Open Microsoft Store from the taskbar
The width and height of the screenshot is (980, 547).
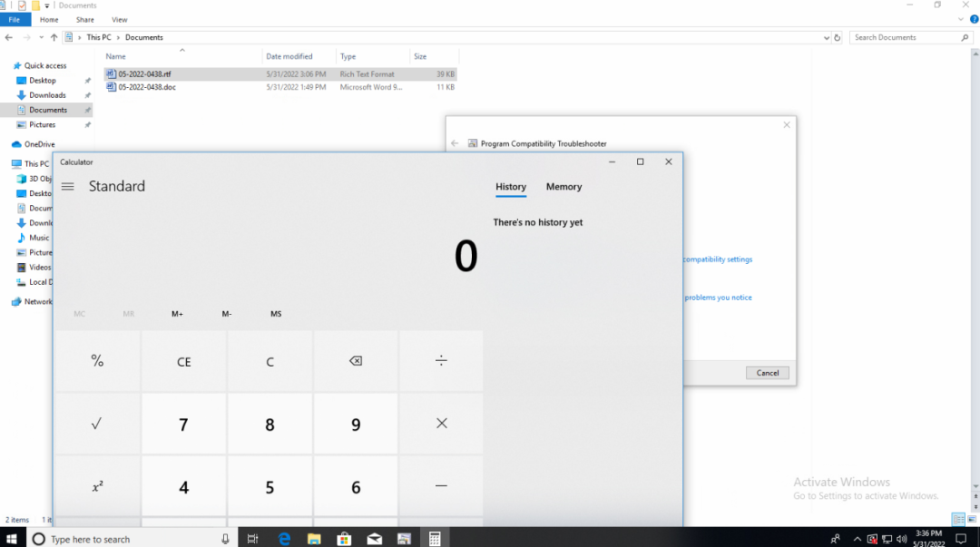click(x=344, y=538)
